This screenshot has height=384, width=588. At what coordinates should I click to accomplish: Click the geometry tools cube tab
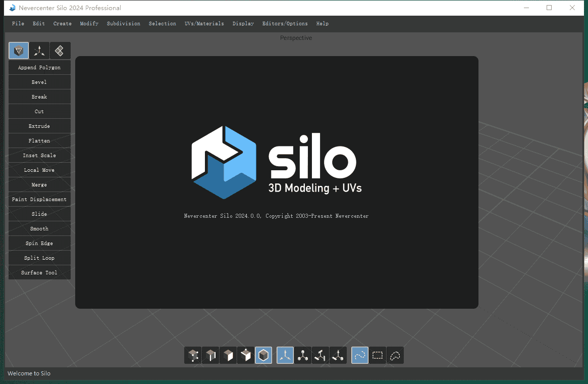19,51
